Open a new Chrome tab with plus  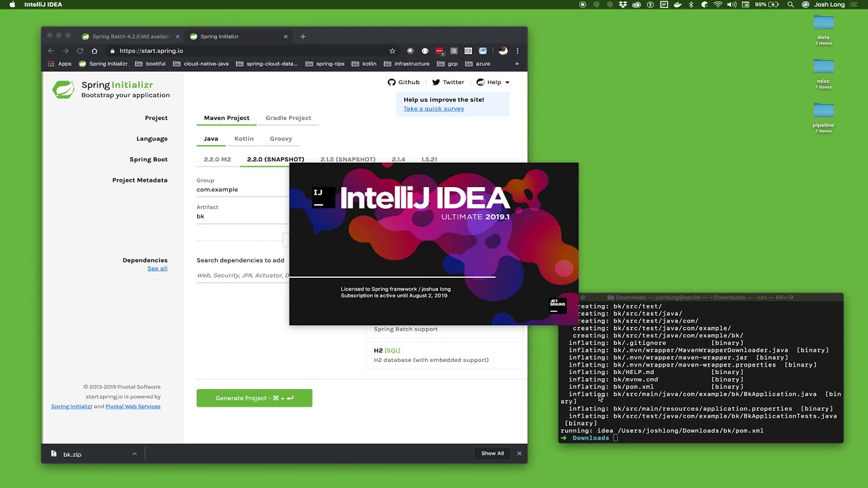[302, 37]
